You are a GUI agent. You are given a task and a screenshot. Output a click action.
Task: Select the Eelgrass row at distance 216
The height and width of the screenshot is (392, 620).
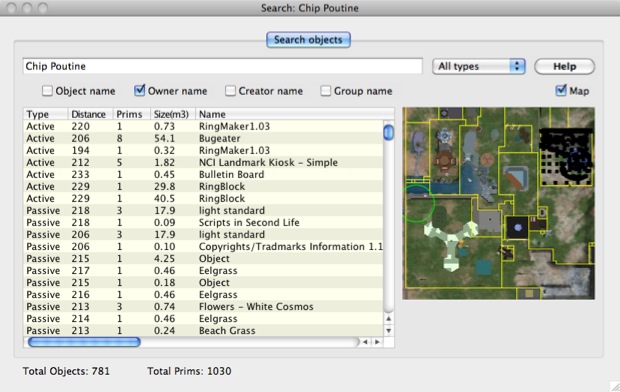[x=203, y=295]
